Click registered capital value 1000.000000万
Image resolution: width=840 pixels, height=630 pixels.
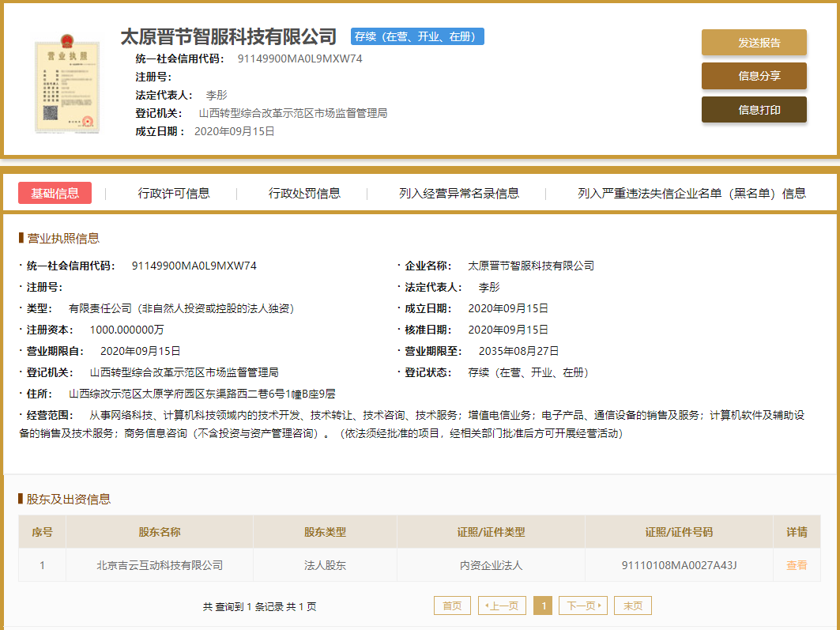pos(127,330)
